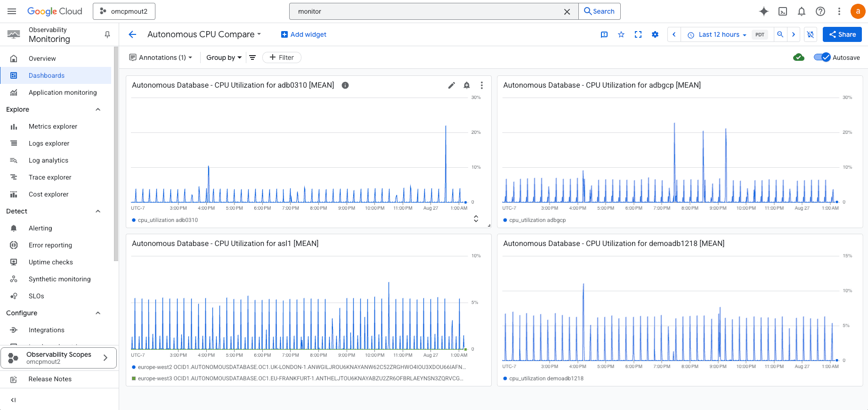Viewport: 868px width, 410px height.
Task: Open project selector omcpmout2
Action: 124,11
